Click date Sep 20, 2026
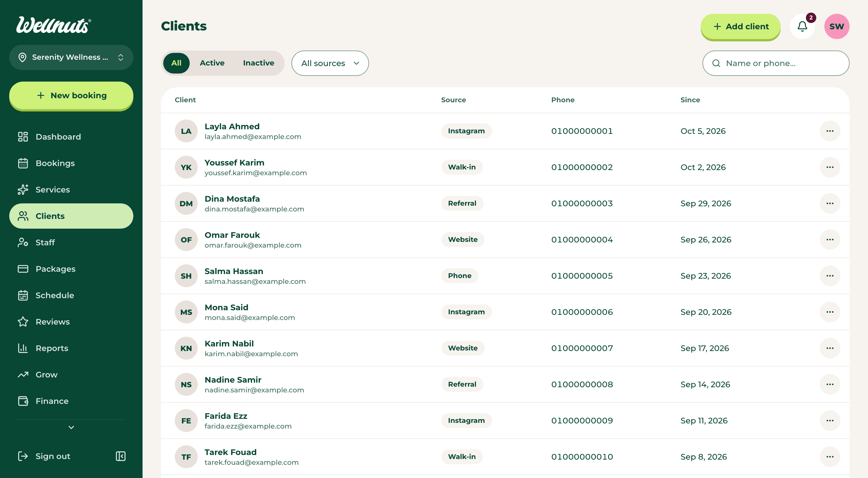Screen dimensions: 868x478 [706, 312]
